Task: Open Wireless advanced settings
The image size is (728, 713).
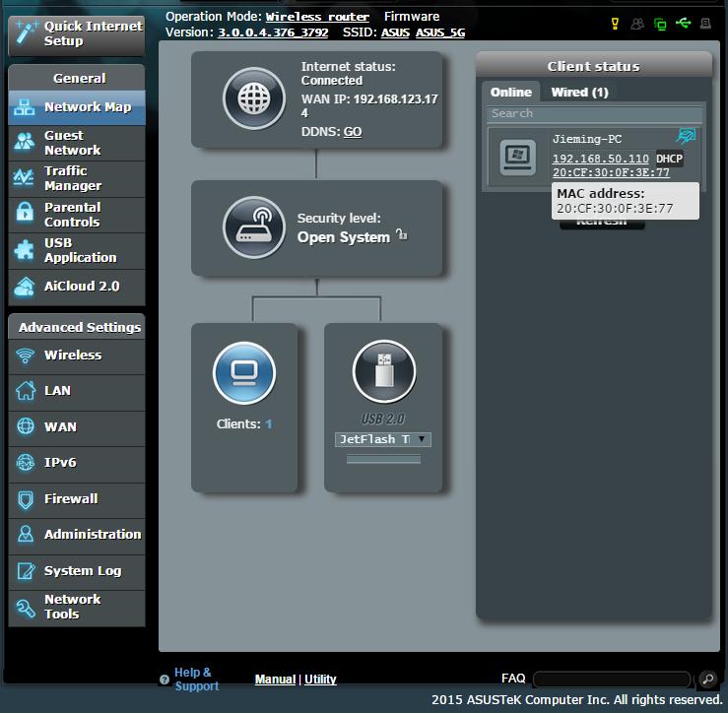Action: pyautogui.click(x=77, y=356)
